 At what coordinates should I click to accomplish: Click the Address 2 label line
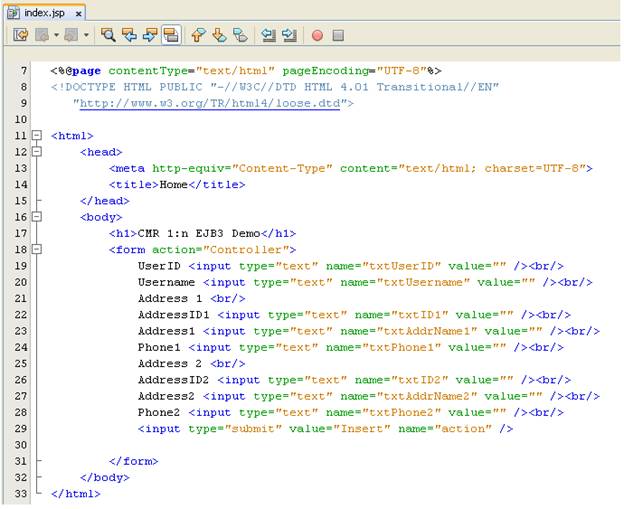(191, 364)
